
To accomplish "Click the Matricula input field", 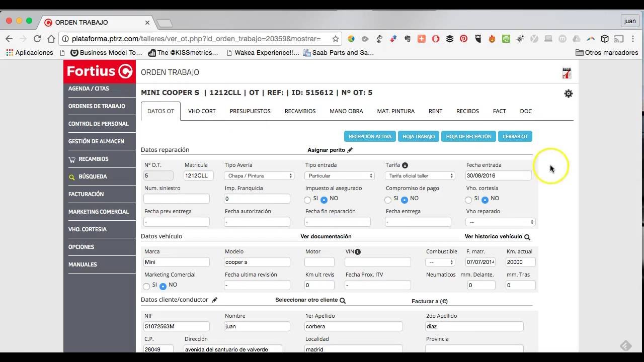I will [199, 175].
